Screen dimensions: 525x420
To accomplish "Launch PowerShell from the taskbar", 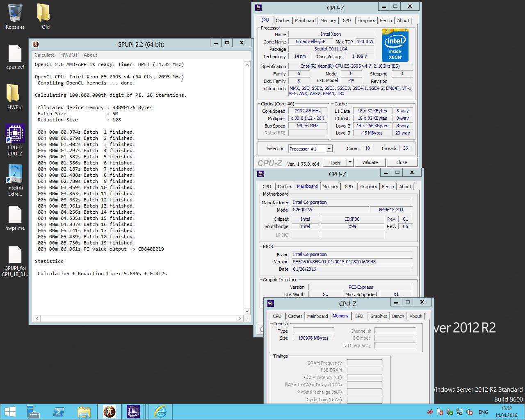I will point(59,412).
